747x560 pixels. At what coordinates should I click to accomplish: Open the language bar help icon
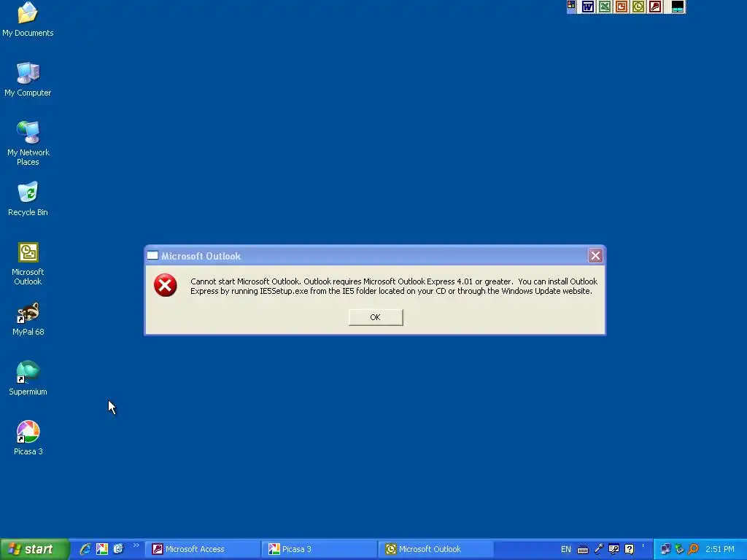click(x=630, y=550)
